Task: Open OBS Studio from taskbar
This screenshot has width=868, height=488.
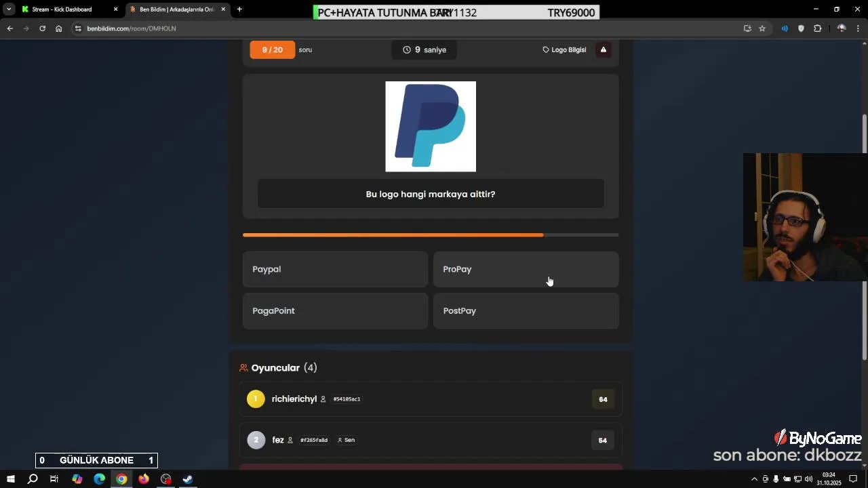Action: (x=166, y=479)
